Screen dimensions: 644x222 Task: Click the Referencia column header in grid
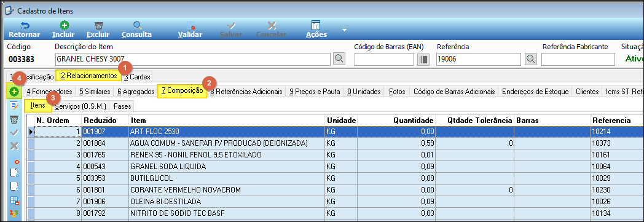[618, 121]
